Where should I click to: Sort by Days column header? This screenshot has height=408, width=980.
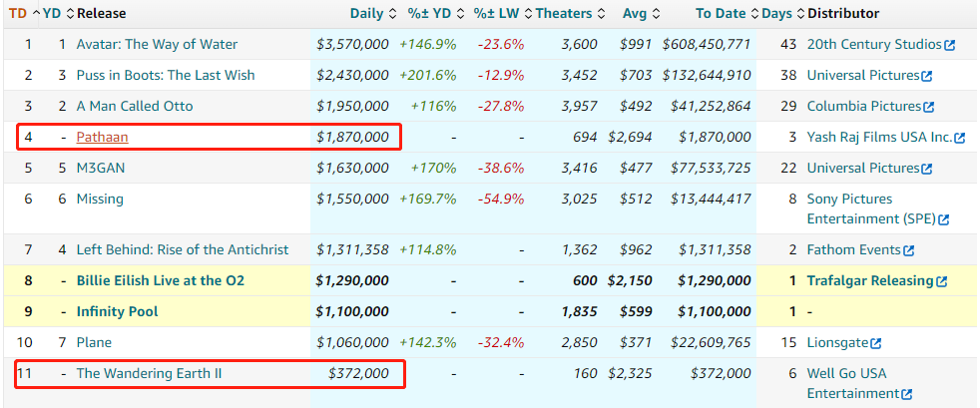pyautogui.click(x=783, y=13)
